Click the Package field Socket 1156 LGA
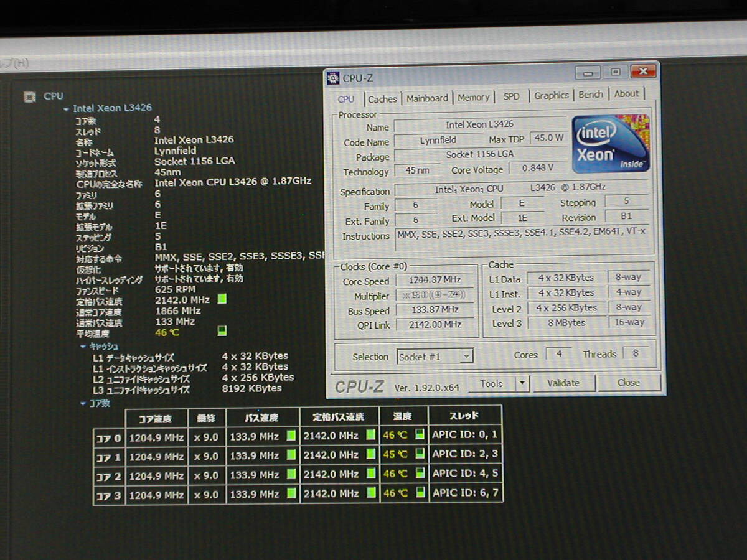This screenshot has height=560, width=747. (x=480, y=155)
